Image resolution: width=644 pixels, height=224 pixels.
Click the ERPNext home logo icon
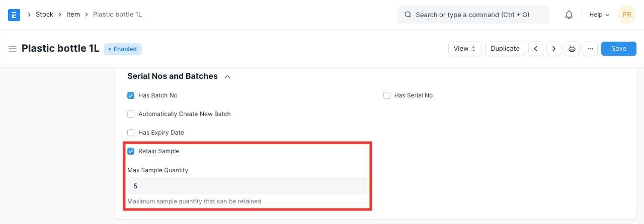pyautogui.click(x=14, y=15)
